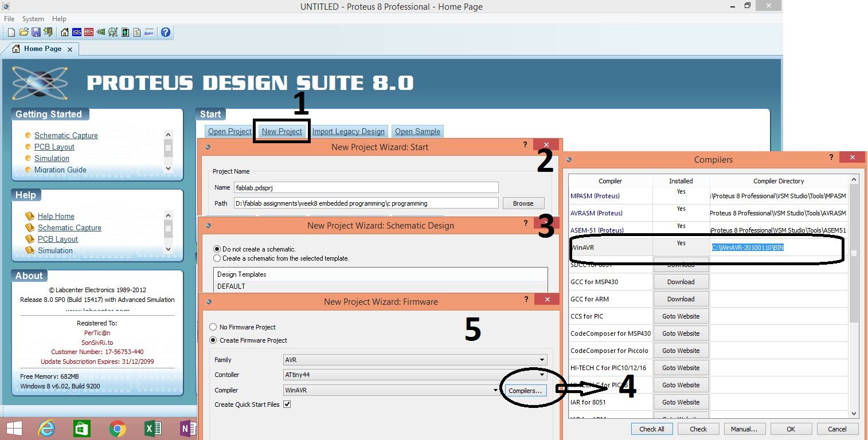
Task: Click the Compilers... button
Action: (x=525, y=390)
